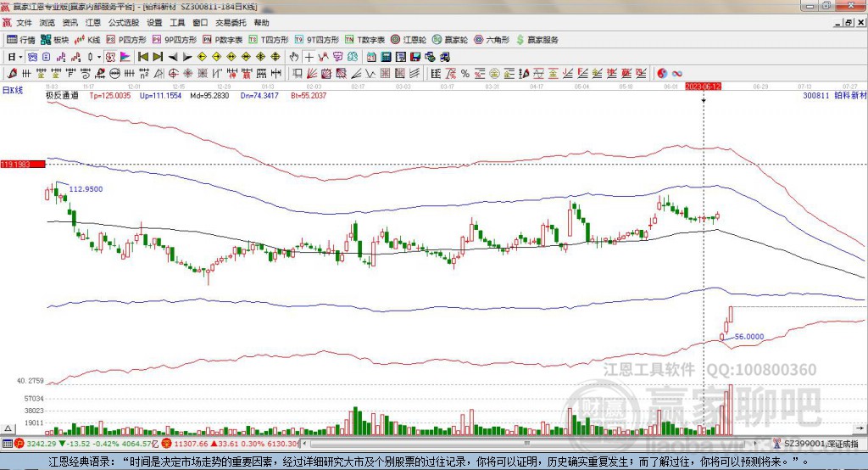Launch the 江恩轮 Gann wheel
The image size is (868, 470).
pos(409,40)
